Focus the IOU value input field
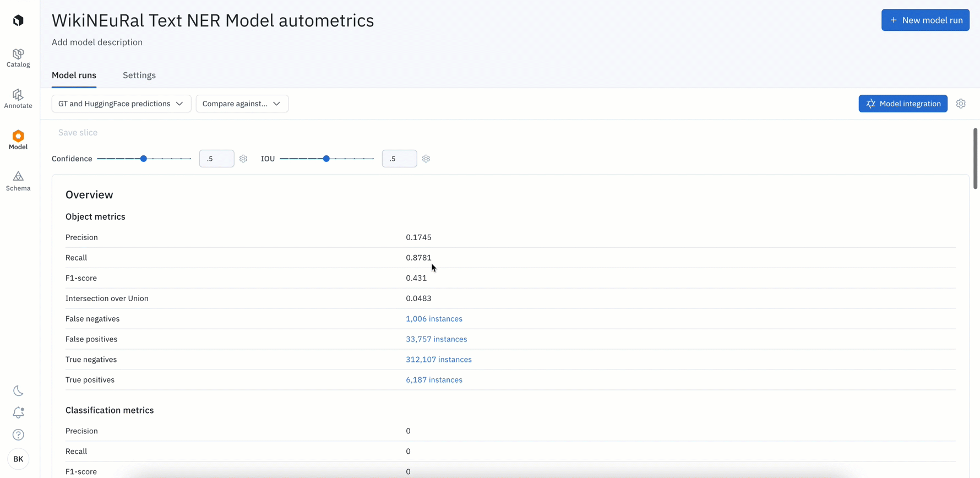Image resolution: width=980 pixels, height=478 pixels. coord(399,159)
